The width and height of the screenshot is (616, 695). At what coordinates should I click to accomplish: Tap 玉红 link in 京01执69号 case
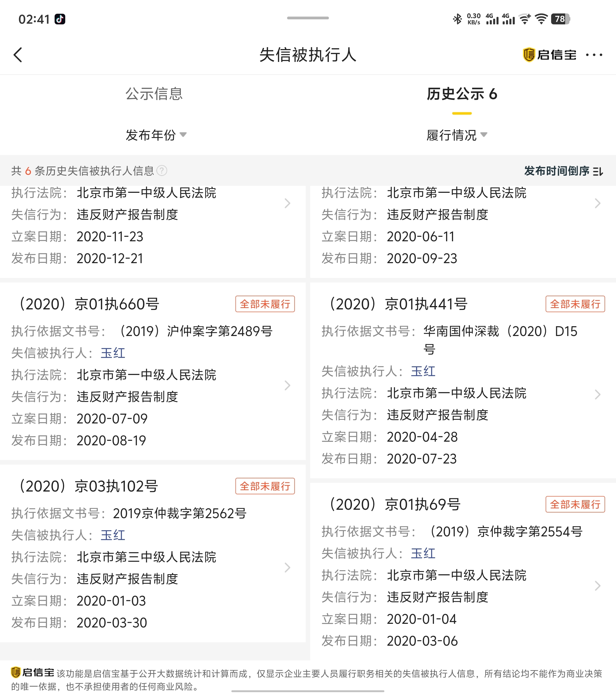click(423, 553)
